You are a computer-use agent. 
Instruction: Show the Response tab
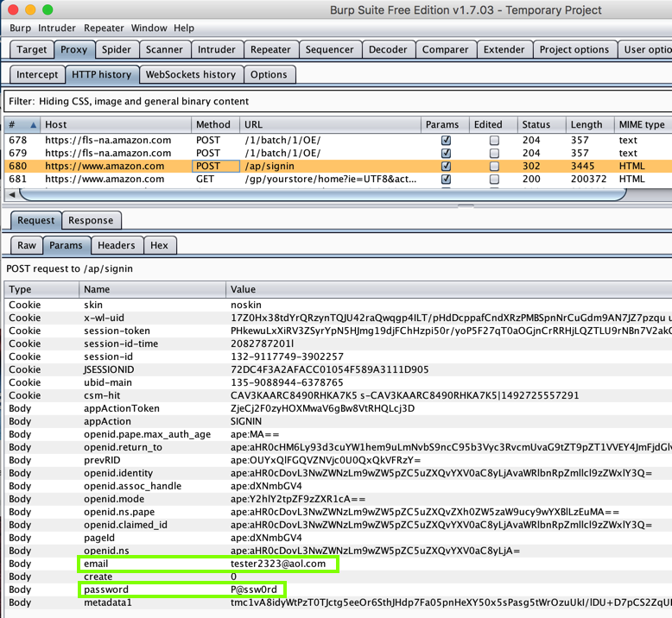(91, 220)
